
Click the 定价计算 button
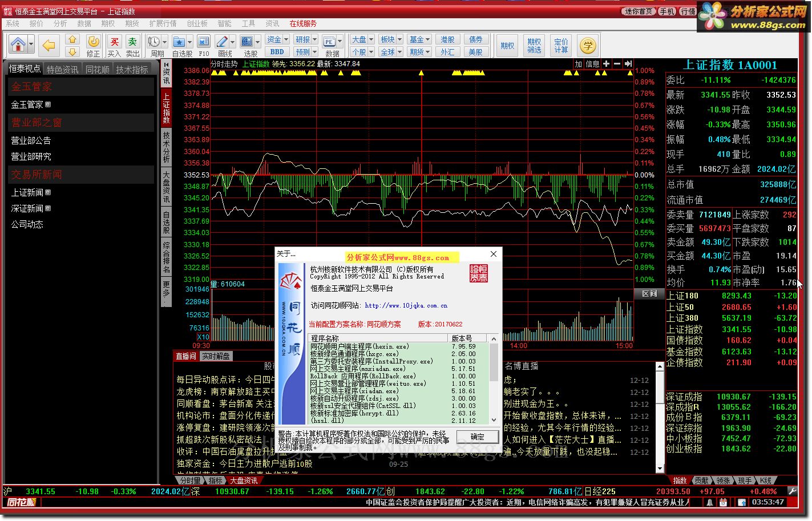(x=561, y=45)
